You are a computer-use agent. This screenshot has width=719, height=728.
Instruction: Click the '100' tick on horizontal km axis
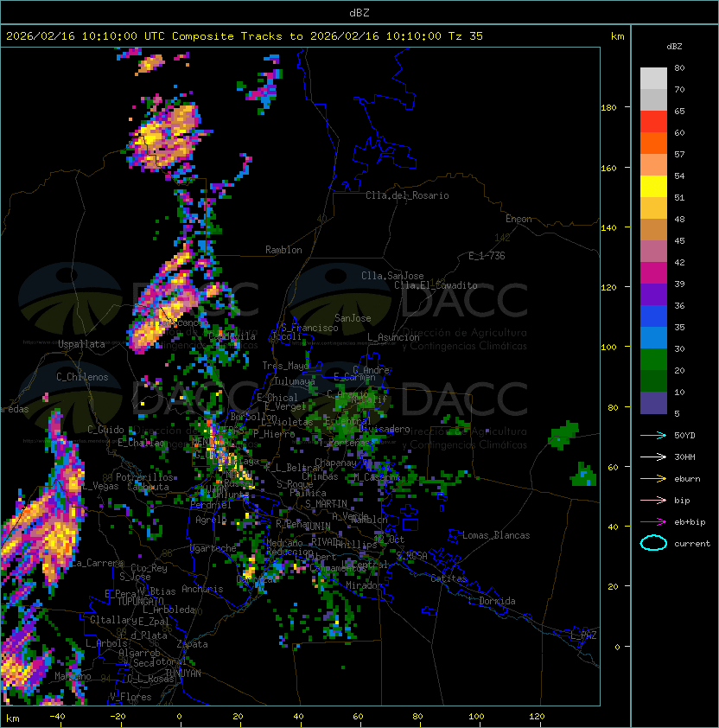coord(476,717)
